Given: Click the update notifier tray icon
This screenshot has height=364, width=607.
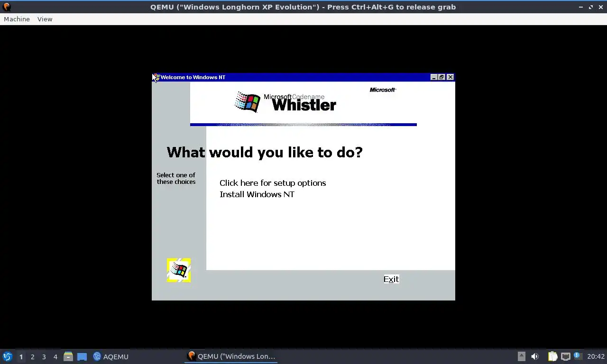Looking at the screenshot, I should coord(578,356).
